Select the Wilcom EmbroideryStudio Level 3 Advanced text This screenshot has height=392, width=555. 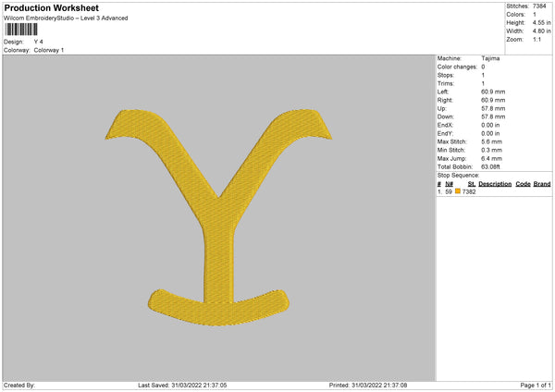66,18
